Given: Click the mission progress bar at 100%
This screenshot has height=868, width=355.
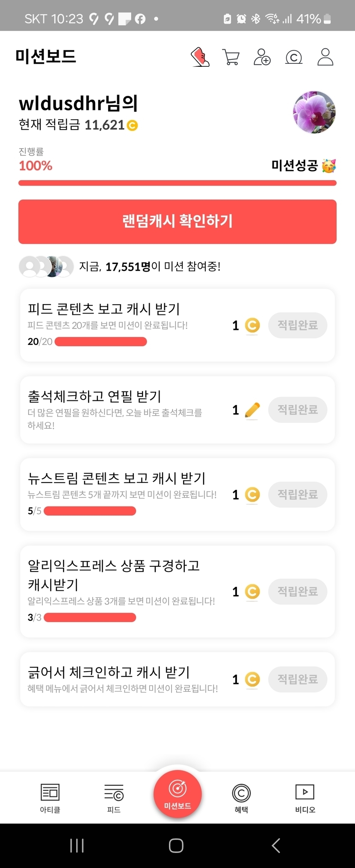Looking at the screenshot, I should 177,183.
